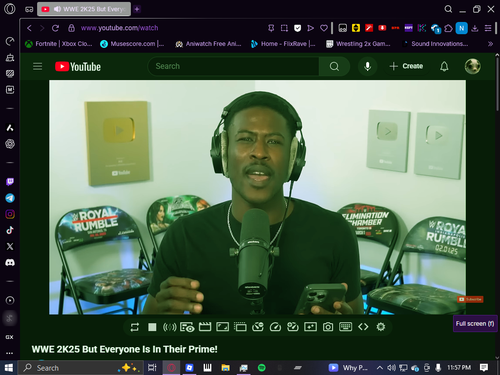Open Spotify from Windows taskbar

[262, 368]
